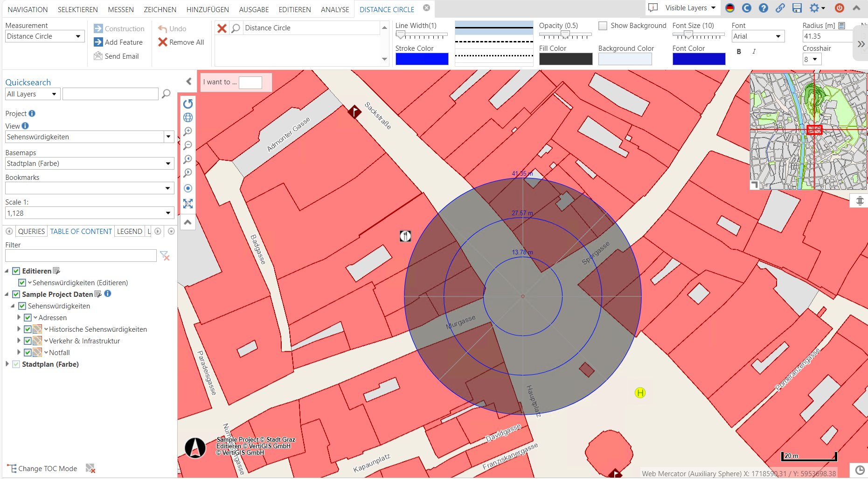
Task: Click the rotate north reset icon
Action: [188, 104]
